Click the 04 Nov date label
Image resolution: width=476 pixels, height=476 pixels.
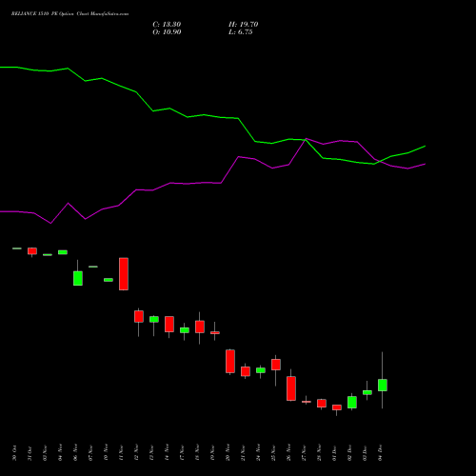(x=60, y=453)
